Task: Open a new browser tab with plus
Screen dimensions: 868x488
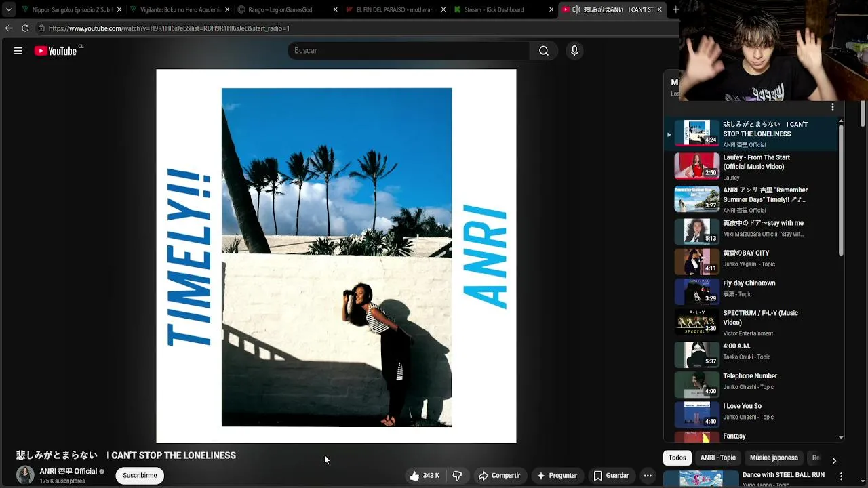Action: (x=675, y=9)
